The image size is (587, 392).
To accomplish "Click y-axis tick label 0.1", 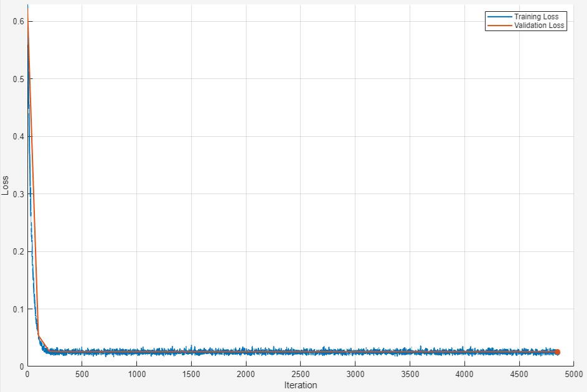I will (x=18, y=309).
